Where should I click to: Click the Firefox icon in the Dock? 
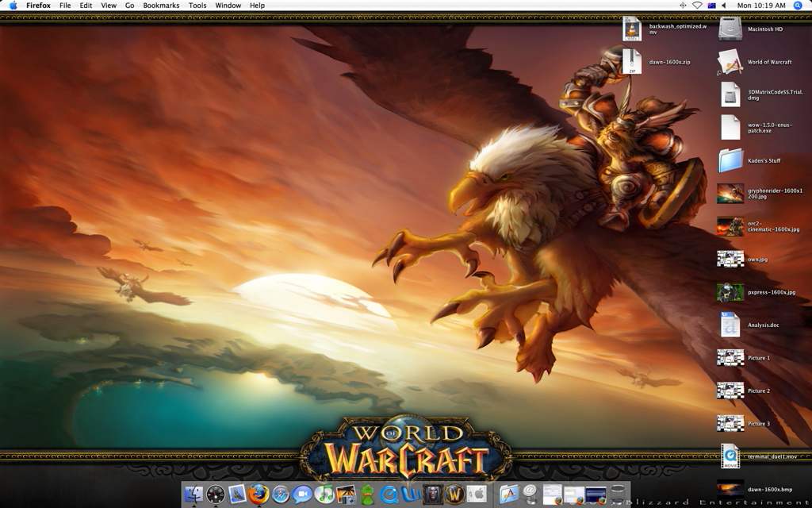coord(259,494)
